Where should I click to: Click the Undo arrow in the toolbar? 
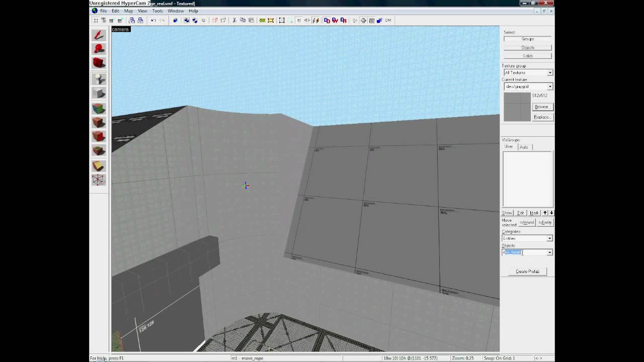coord(153,20)
